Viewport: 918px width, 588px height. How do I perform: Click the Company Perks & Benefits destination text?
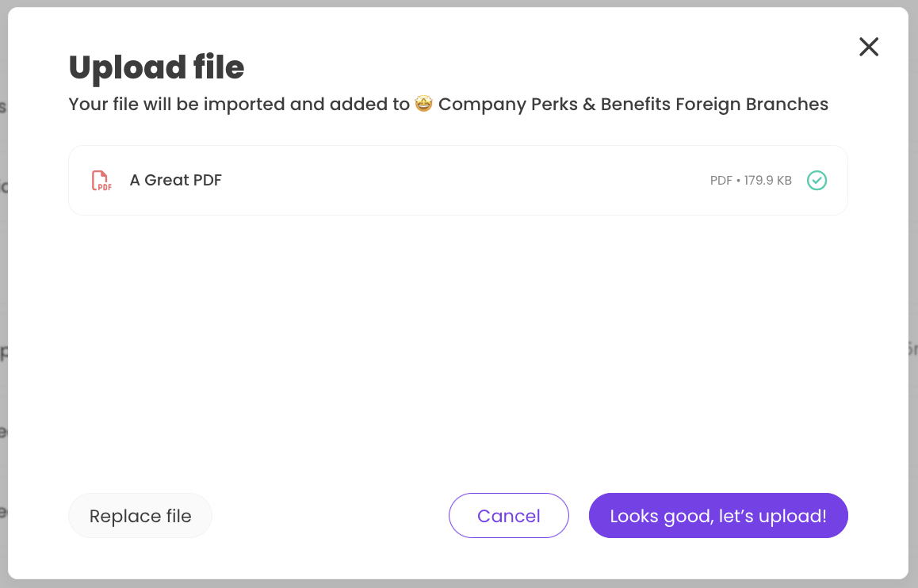(634, 104)
